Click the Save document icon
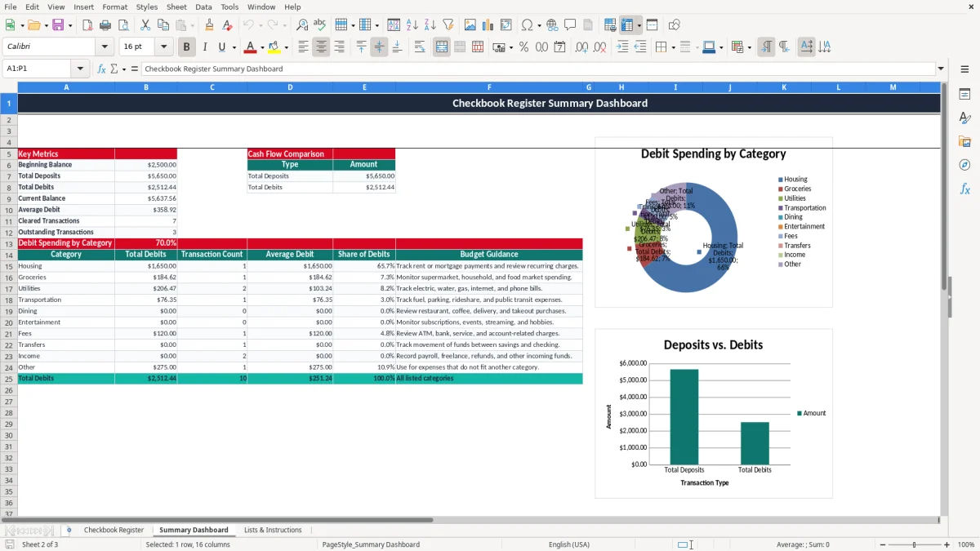 58,25
